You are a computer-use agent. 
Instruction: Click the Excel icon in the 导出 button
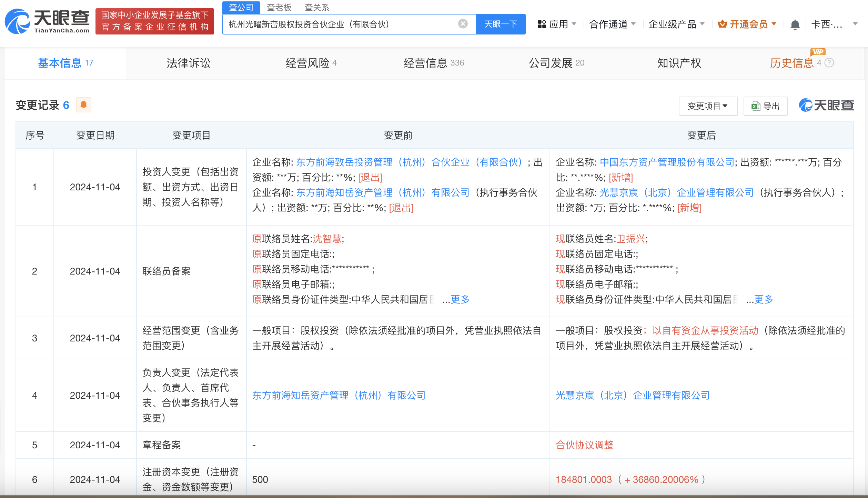pos(756,106)
